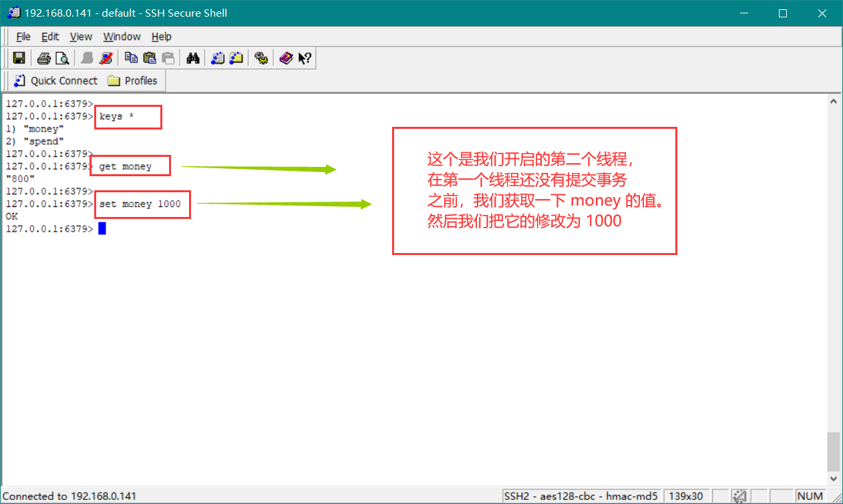Click the Disconnect icon
843x504 pixels.
106,58
